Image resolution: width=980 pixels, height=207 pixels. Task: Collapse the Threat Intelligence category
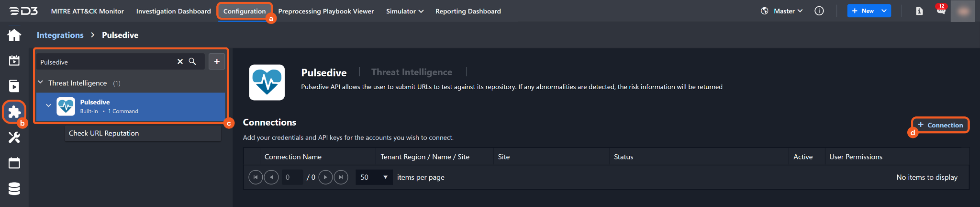41,82
